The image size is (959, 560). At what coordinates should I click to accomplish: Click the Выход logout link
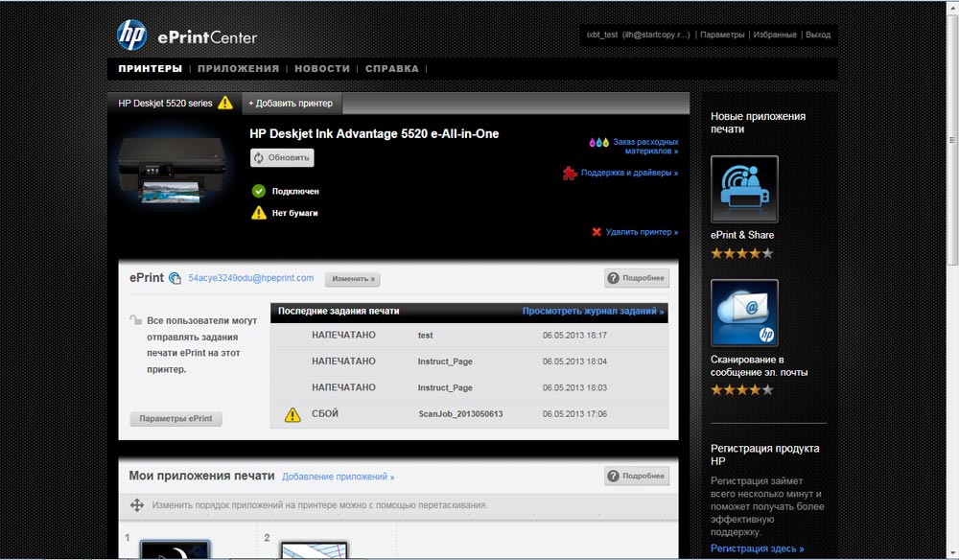818,35
